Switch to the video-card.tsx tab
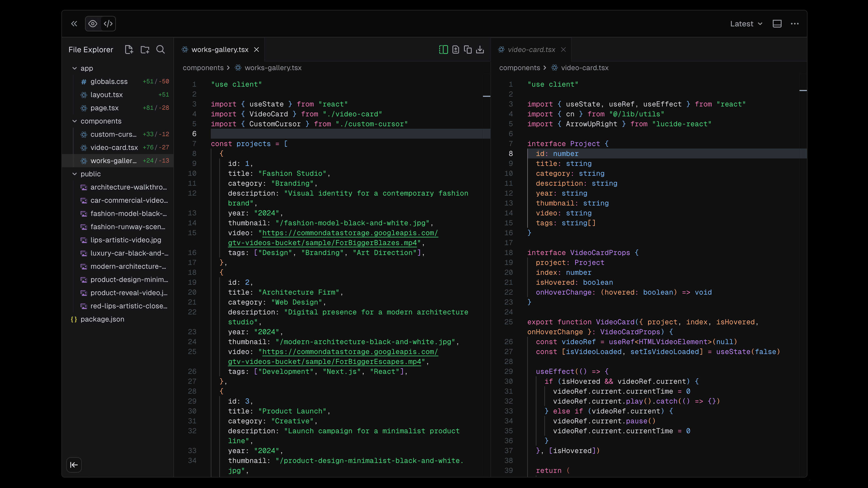Viewport: 868px width, 488px height. 531,49
